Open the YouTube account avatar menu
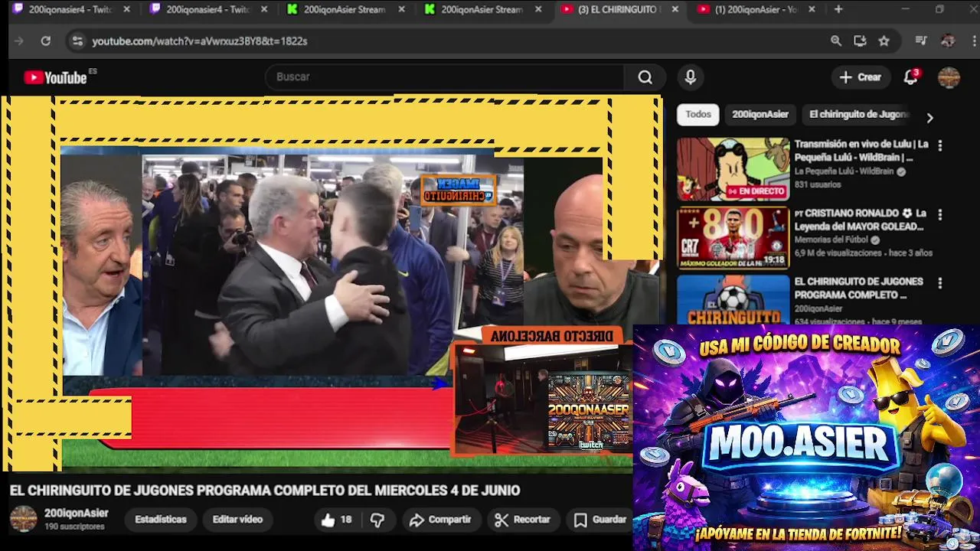 tap(949, 77)
